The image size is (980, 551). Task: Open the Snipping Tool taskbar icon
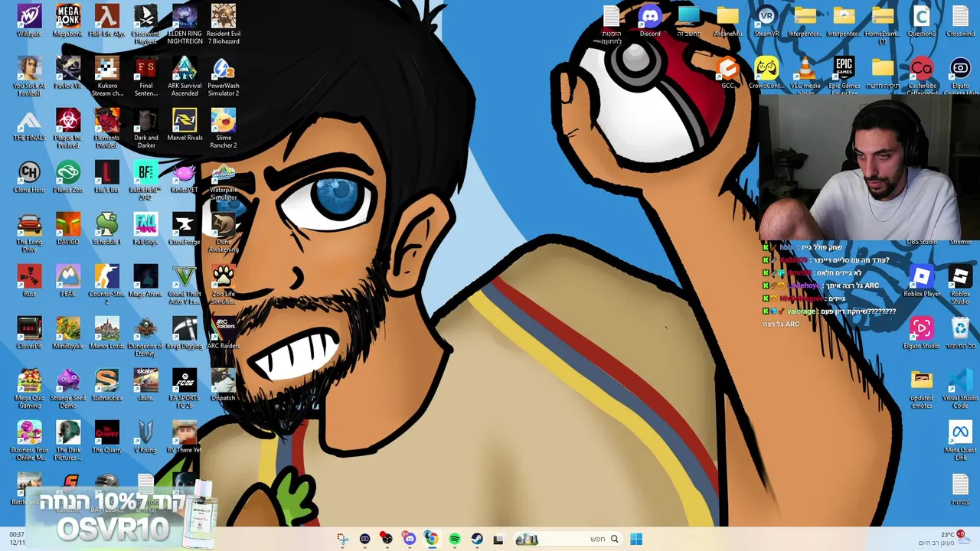[x=342, y=539]
